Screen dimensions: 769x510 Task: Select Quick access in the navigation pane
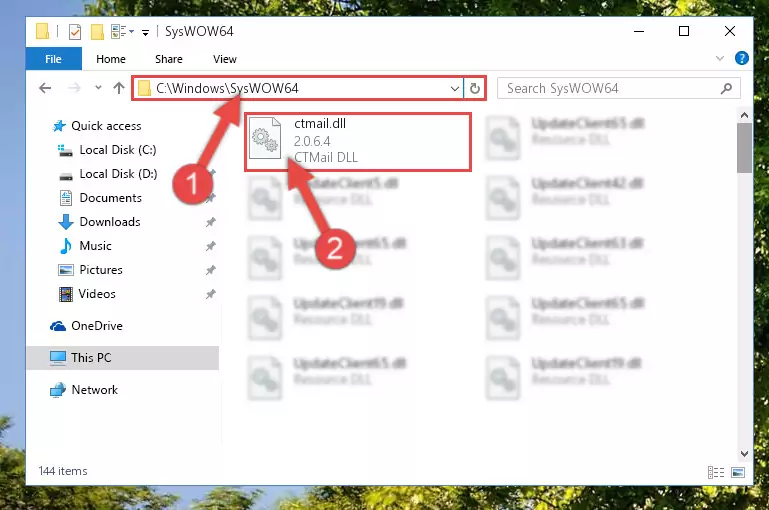coord(106,126)
